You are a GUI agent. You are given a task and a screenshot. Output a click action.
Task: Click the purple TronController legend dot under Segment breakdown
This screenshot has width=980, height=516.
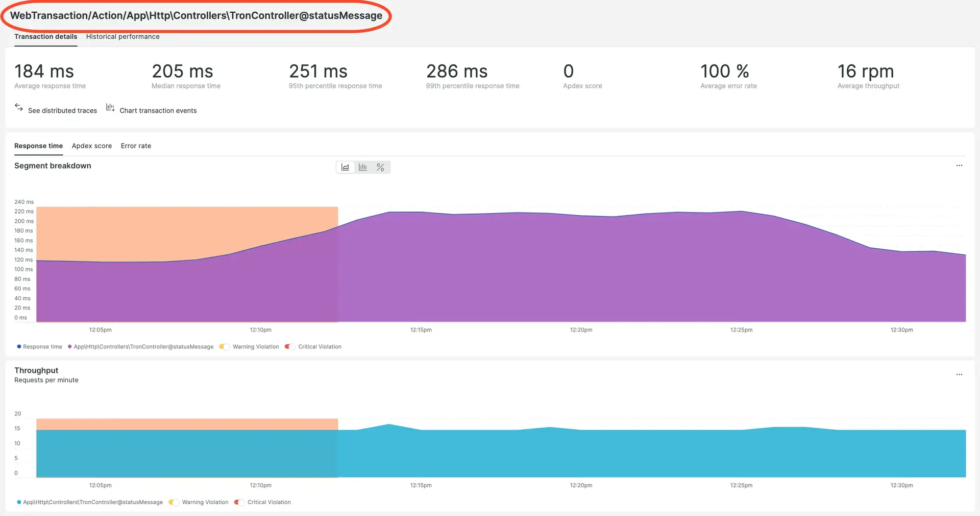(x=70, y=347)
